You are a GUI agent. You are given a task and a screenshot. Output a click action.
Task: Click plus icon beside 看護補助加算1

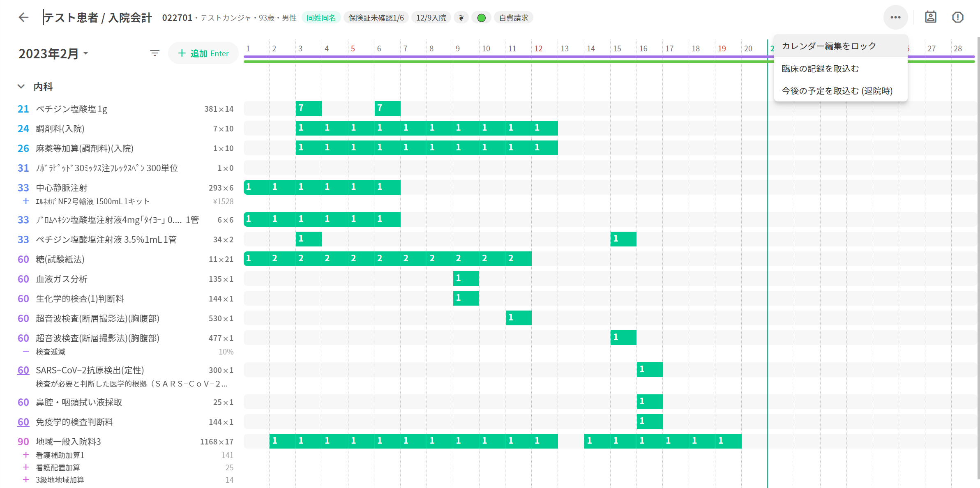point(25,455)
